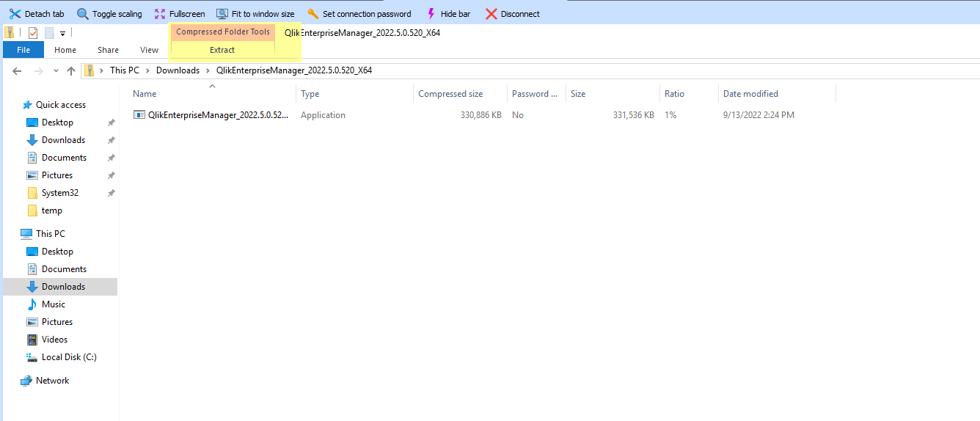Open the Videos folder under This PC
Viewport: 980px width, 421px height.
pos(54,340)
